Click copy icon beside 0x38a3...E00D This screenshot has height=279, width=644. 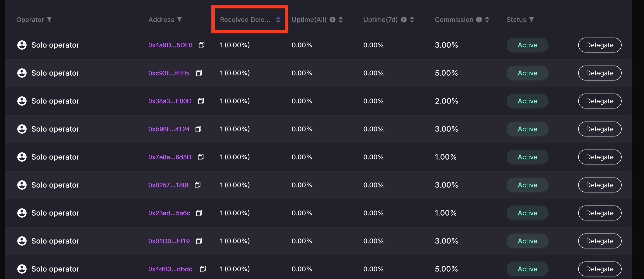coord(201,101)
